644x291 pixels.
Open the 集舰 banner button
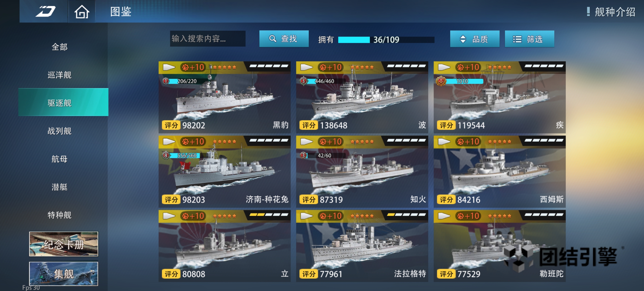point(63,274)
